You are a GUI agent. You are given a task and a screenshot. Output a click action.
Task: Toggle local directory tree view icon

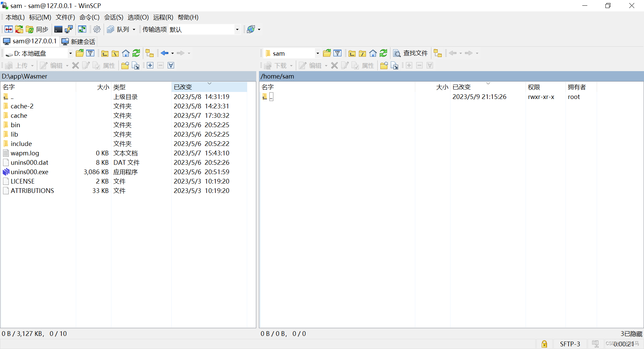150,53
